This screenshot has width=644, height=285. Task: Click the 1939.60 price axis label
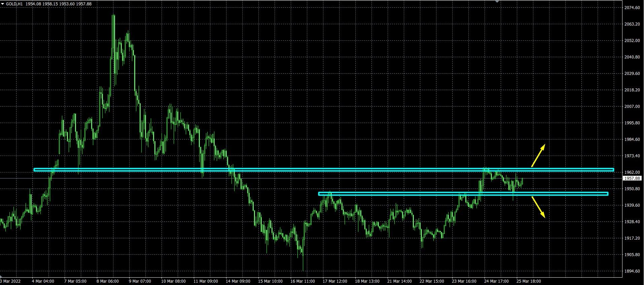632,205
